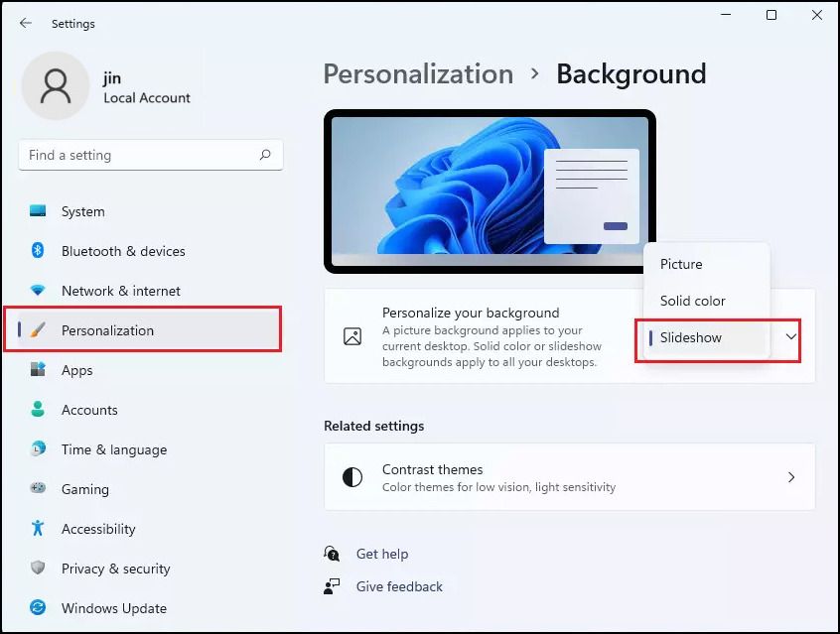Viewport: 840px width, 634px height.
Task: Click the Accessibility figure icon
Action: coord(38,528)
